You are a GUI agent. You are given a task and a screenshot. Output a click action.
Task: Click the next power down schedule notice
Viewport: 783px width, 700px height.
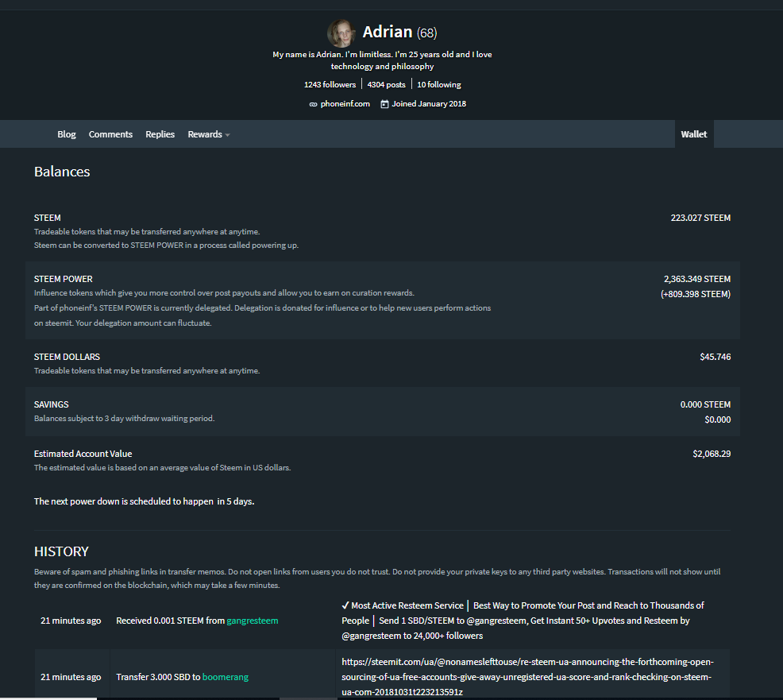(144, 501)
